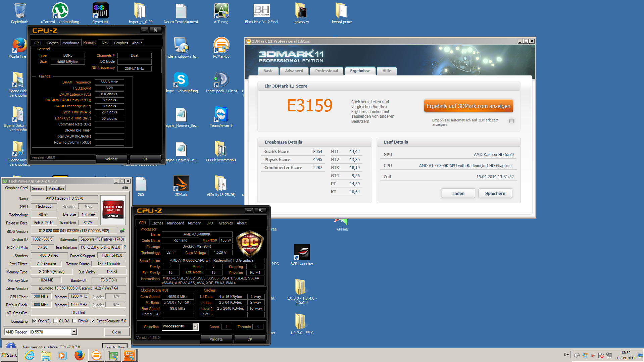Open ACR Launcher desktop icon

(x=302, y=255)
